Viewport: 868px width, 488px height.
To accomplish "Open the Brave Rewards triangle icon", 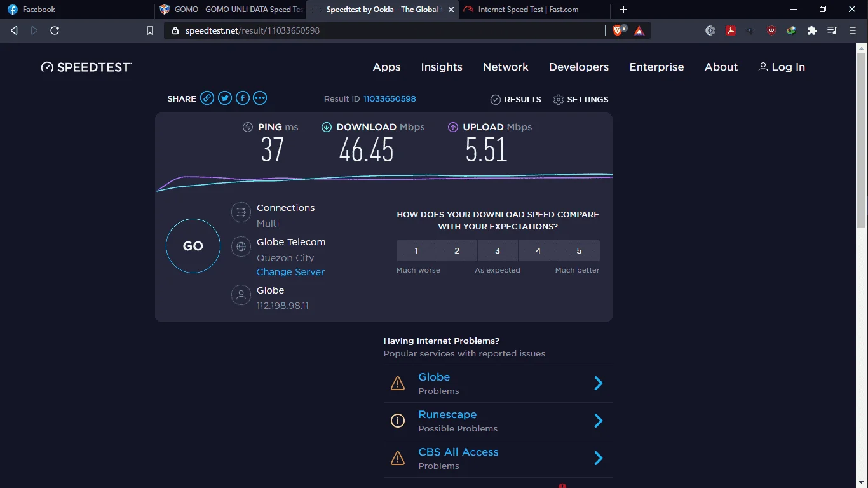I will (x=639, y=30).
